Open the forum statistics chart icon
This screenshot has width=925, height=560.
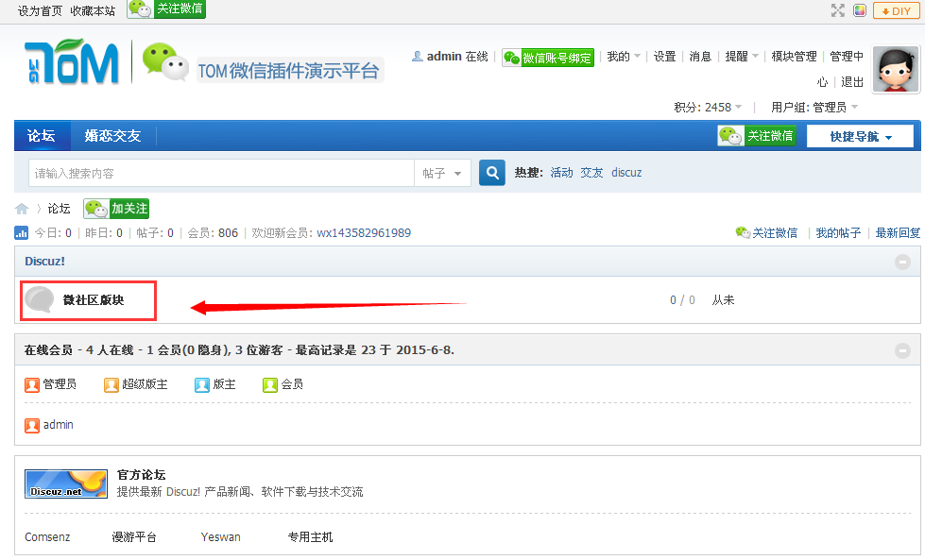click(22, 232)
